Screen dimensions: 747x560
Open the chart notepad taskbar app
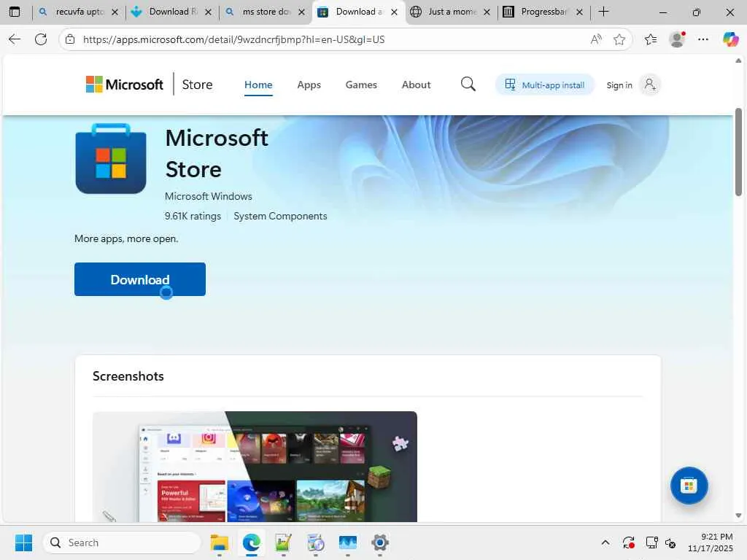284,542
